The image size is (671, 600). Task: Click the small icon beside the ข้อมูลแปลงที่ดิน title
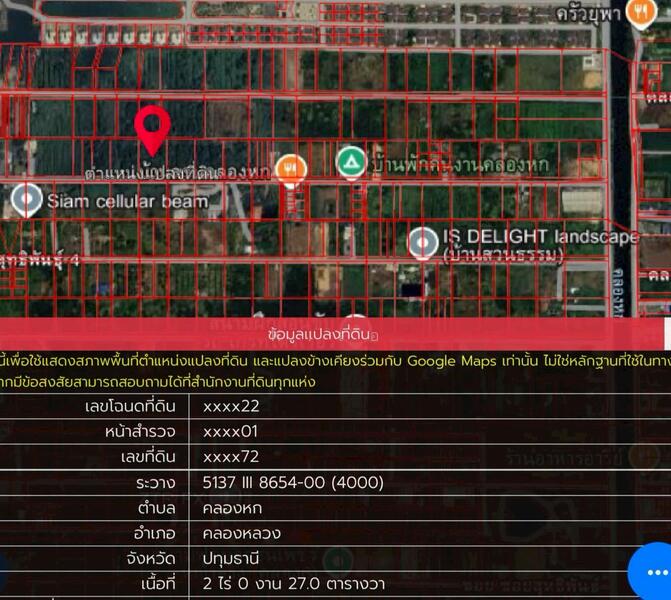tap(385, 332)
